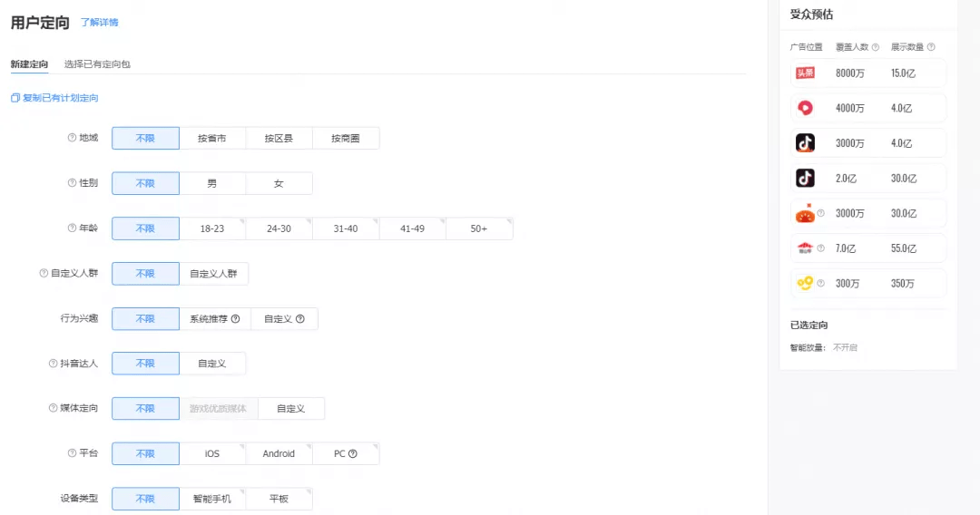Select 女 for gender

coord(279,183)
